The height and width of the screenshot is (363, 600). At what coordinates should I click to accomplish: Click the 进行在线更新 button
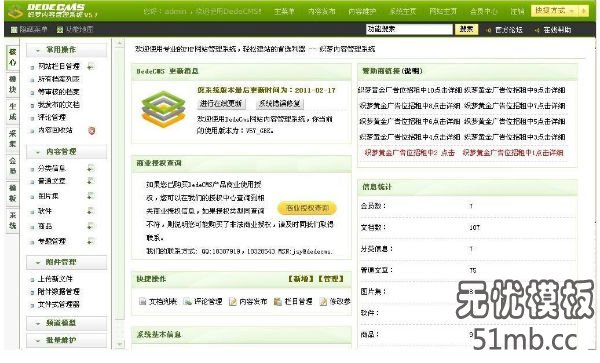(x=221, y=104)
